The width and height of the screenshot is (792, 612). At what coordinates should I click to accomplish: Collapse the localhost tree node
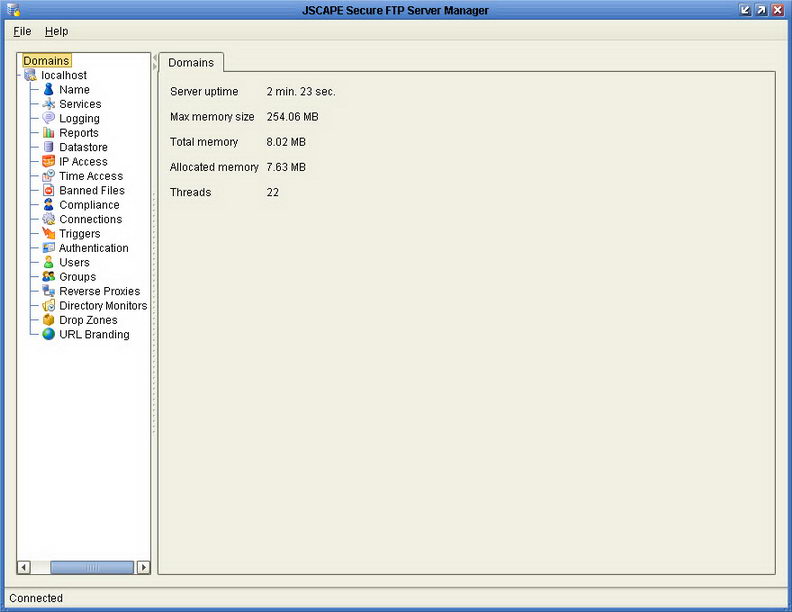point(20,75)
